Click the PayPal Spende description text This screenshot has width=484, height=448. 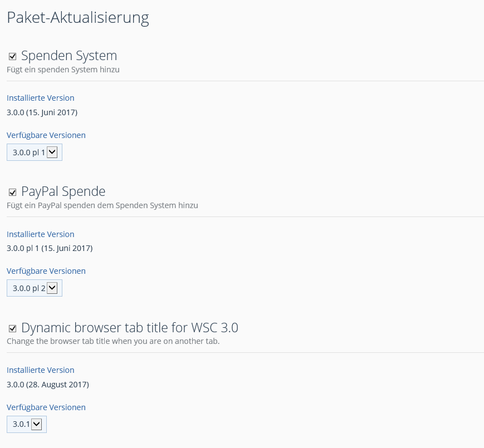[102, 205]
